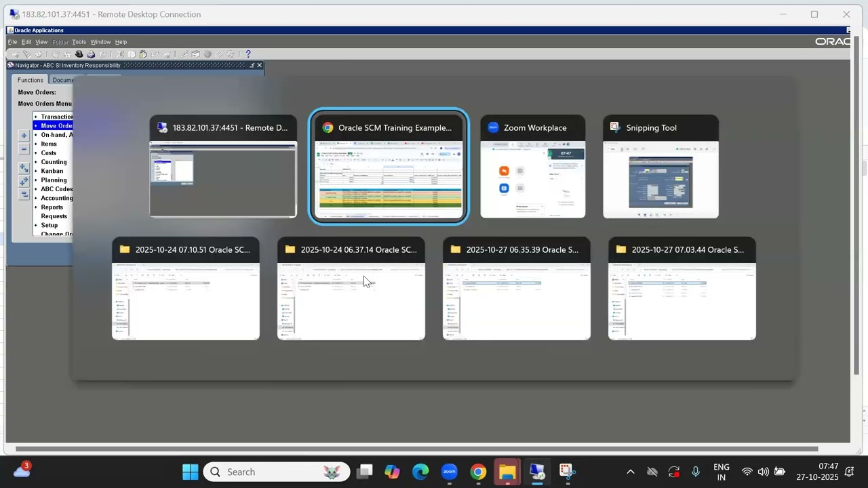Open the Tools menu in Oracle Applications
Image resolution: width=868 pixels, height=488 pixels.
(x=79, y=42)
